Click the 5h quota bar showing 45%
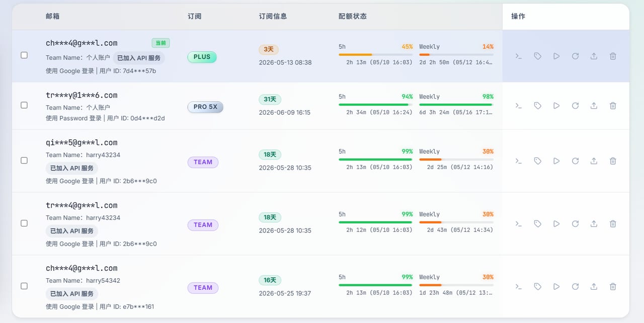Viewport: 644px width, 323px height. pyautogui.click(x=376, y=54)
